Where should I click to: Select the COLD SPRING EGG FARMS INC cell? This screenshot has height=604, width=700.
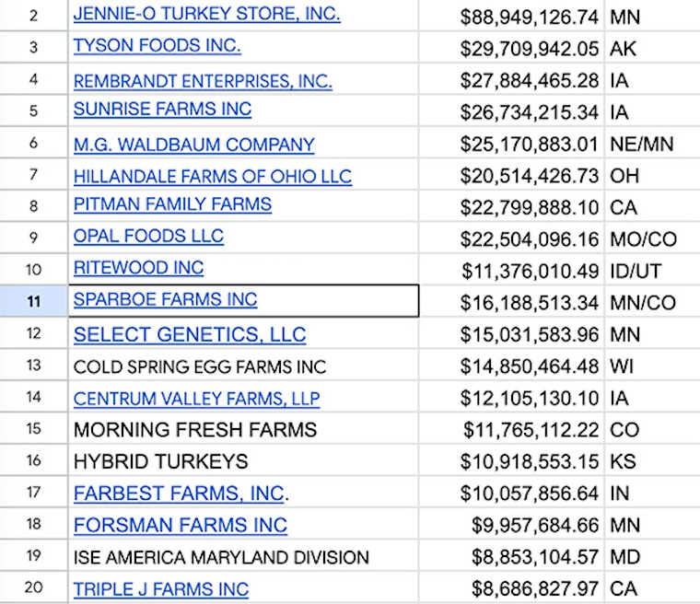pyautogui.click(x=244, y=366)
